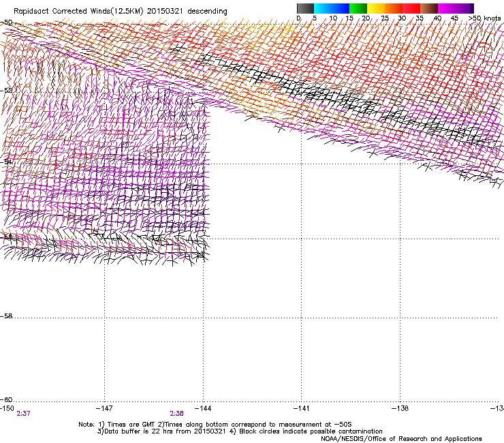Click the '20150321 descending' title text
The width and height of the screenshot is (504, 443).
click(187, 12)
